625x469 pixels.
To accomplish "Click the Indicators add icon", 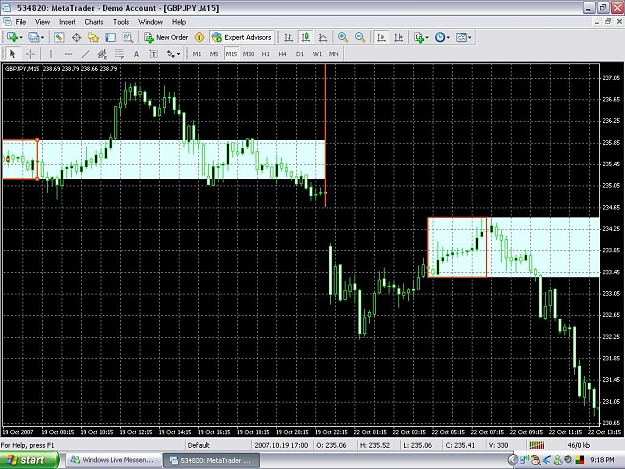I will point(419,37).
